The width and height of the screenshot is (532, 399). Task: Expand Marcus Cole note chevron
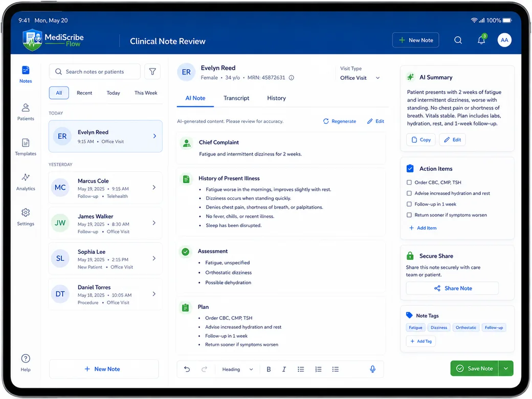tap(154, 187)
